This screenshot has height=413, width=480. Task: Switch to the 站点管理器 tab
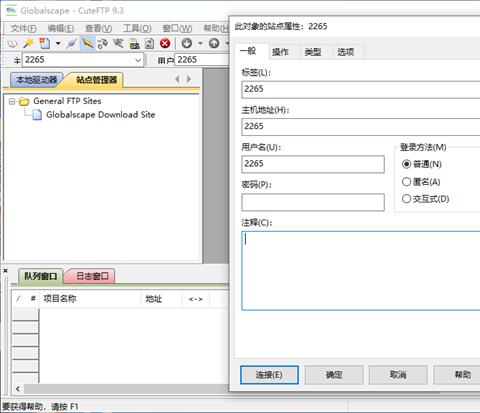96,80
